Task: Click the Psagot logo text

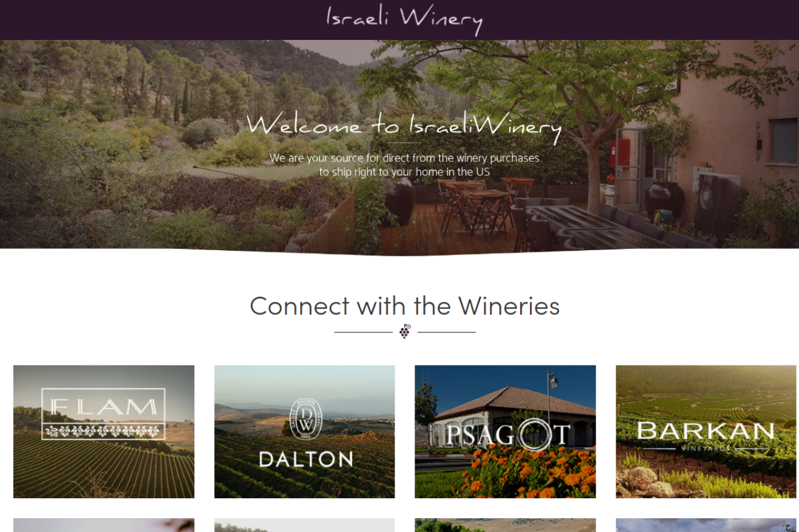Action: pyautogui.click(x=508, y=434)
